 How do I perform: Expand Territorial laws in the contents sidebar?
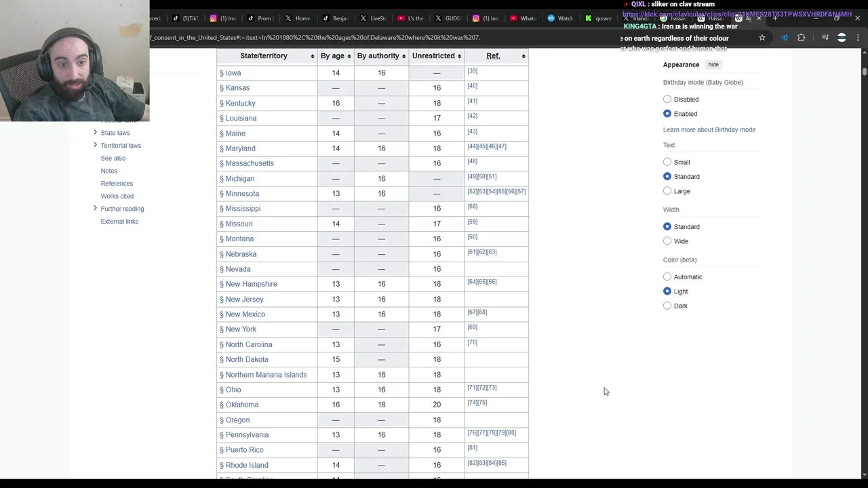95,145
